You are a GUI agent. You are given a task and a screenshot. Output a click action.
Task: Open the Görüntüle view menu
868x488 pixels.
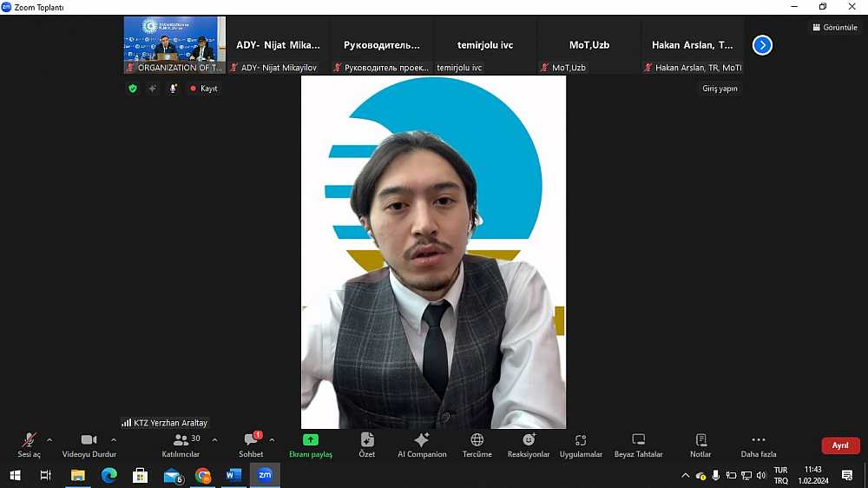834,27
